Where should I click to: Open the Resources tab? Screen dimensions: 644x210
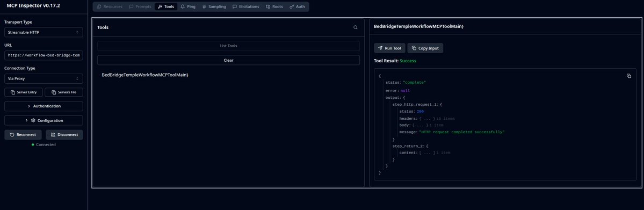click(x=110, y=6)
